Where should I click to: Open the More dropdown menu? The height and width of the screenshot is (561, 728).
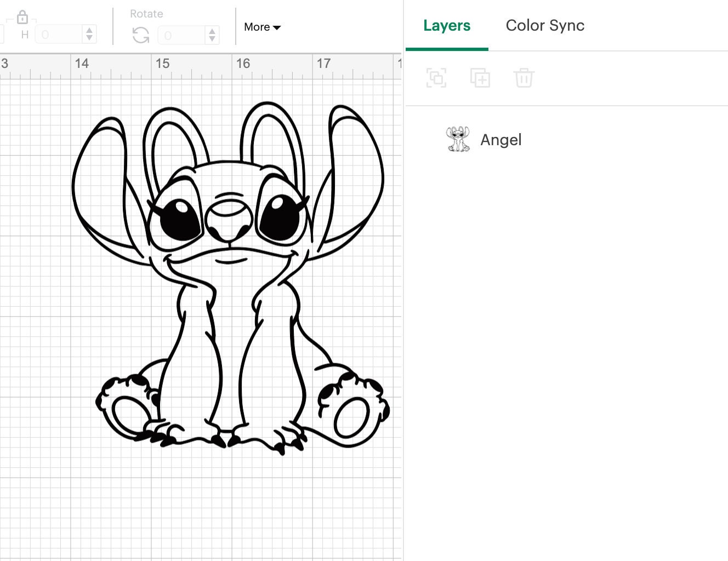(x=262, y=27)
